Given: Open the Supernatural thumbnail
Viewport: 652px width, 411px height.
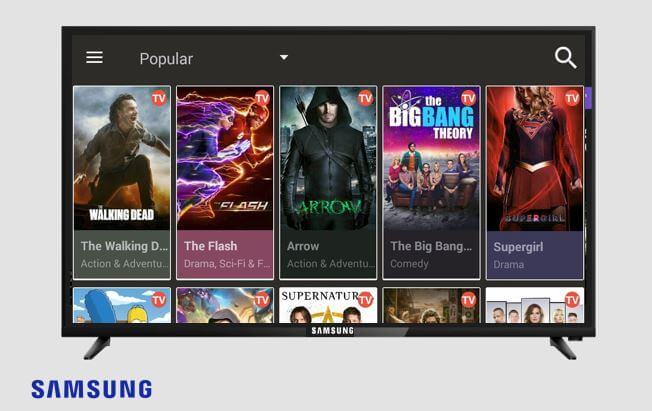Looking at the screenshot, I should pyautogui.click(x=328, y=305).
